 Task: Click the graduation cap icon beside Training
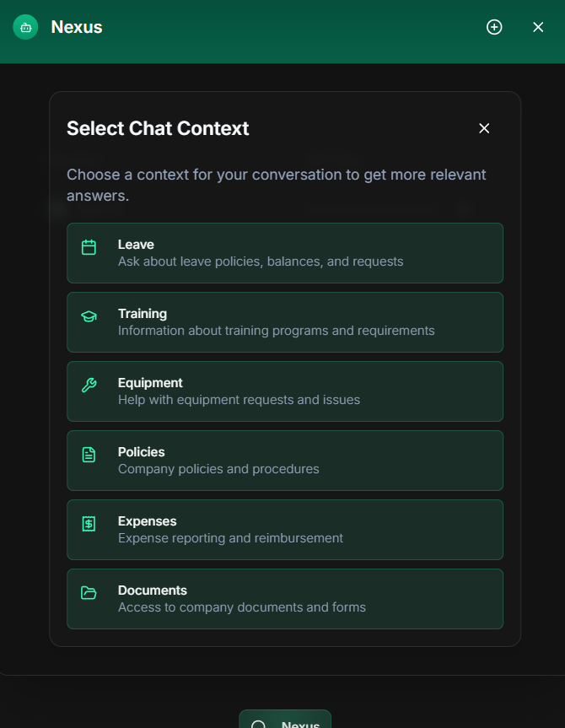(89, 316)
